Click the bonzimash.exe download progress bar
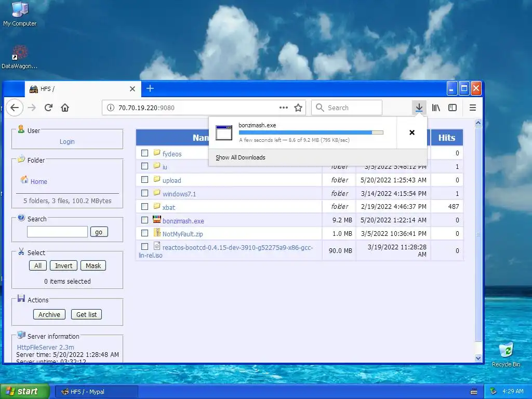The height and width of the screenshot is (399, 532). [x=311, y=132]
